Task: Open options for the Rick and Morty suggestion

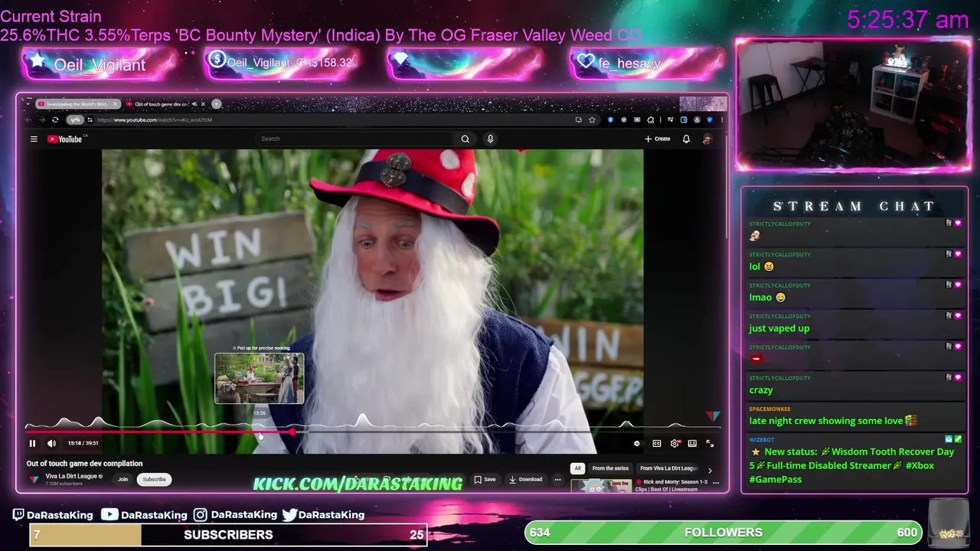Action: pyautogui.click(x=716, y=483)
